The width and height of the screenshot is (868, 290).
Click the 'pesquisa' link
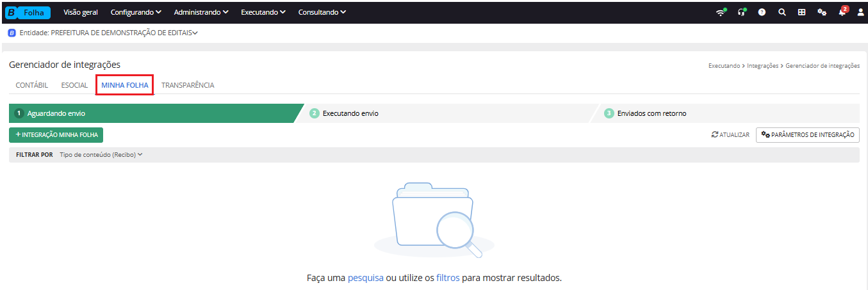coord(365,278)
